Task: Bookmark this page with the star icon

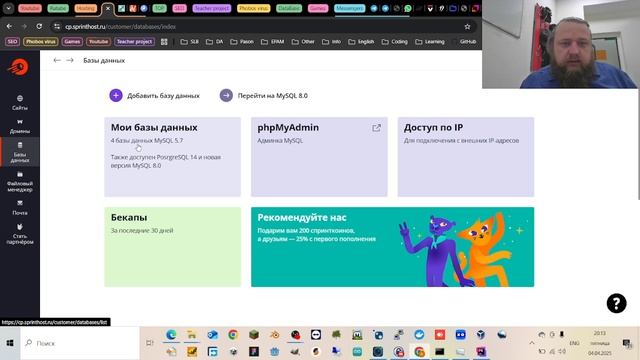Action: [467, 27]
